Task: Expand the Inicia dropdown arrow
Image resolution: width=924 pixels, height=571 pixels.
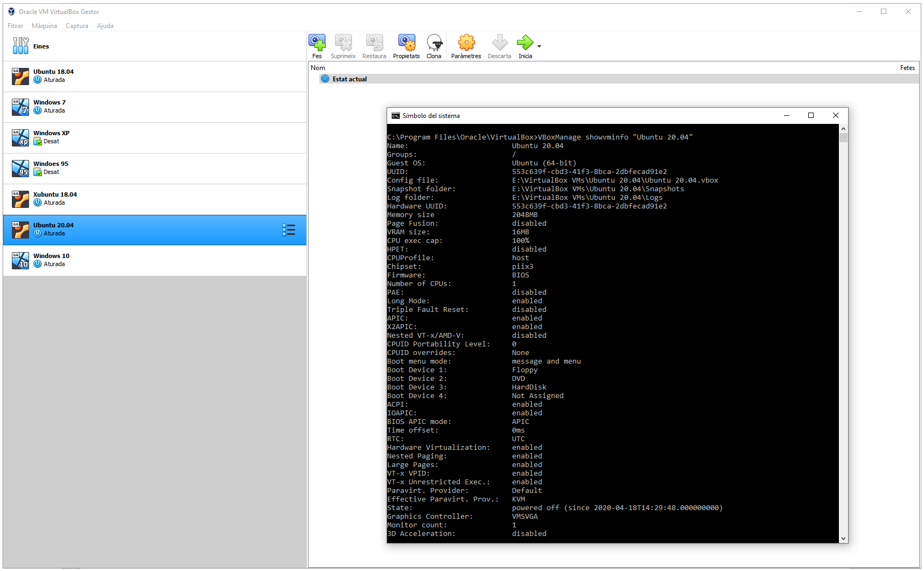Action: click(540, 46)
